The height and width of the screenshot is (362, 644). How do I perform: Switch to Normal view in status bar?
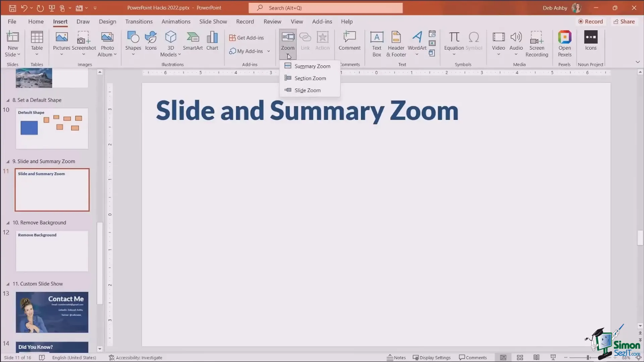click(x=503, y=358)
